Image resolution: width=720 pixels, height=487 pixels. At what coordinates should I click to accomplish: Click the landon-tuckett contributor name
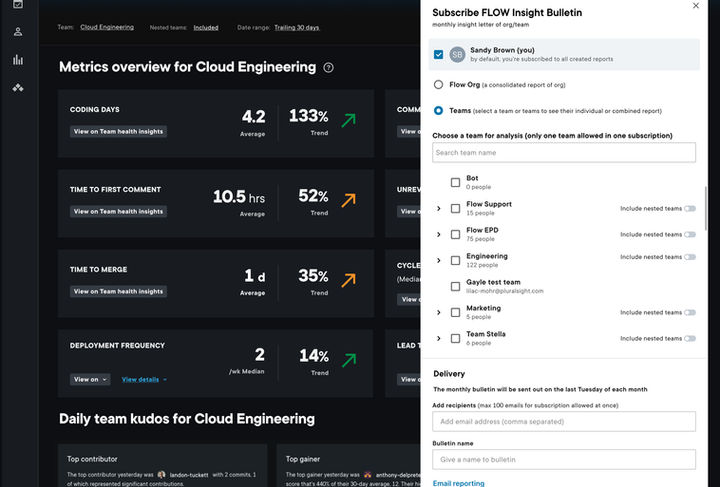189,475
